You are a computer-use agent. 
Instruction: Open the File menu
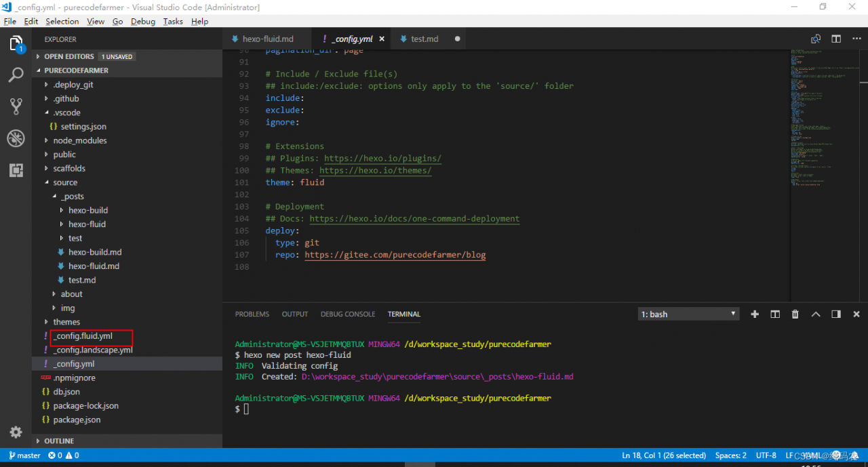tap(9, 22)
